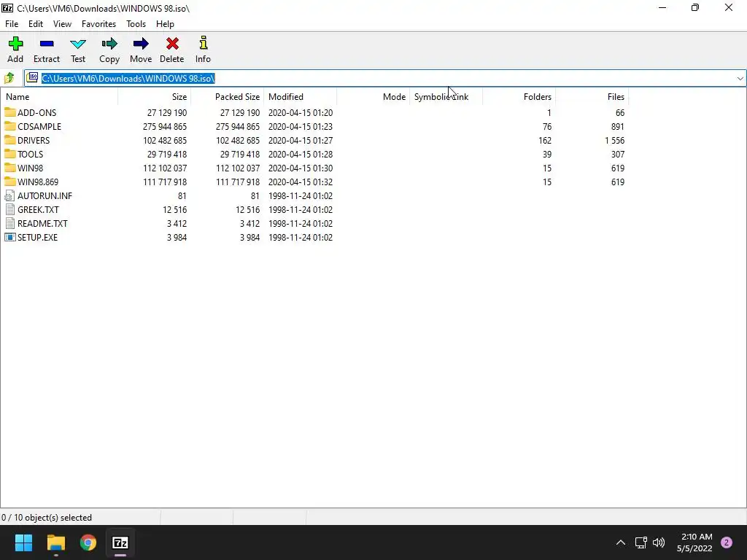Go up one folder level icon
747x560 pixels.
(9, 78)
